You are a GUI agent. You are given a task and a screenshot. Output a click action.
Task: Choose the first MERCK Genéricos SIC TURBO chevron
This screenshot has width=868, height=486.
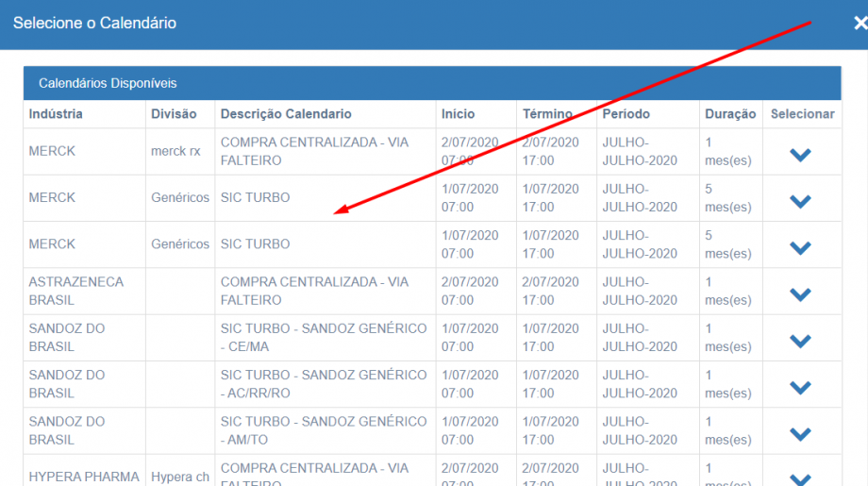[800, 201]
